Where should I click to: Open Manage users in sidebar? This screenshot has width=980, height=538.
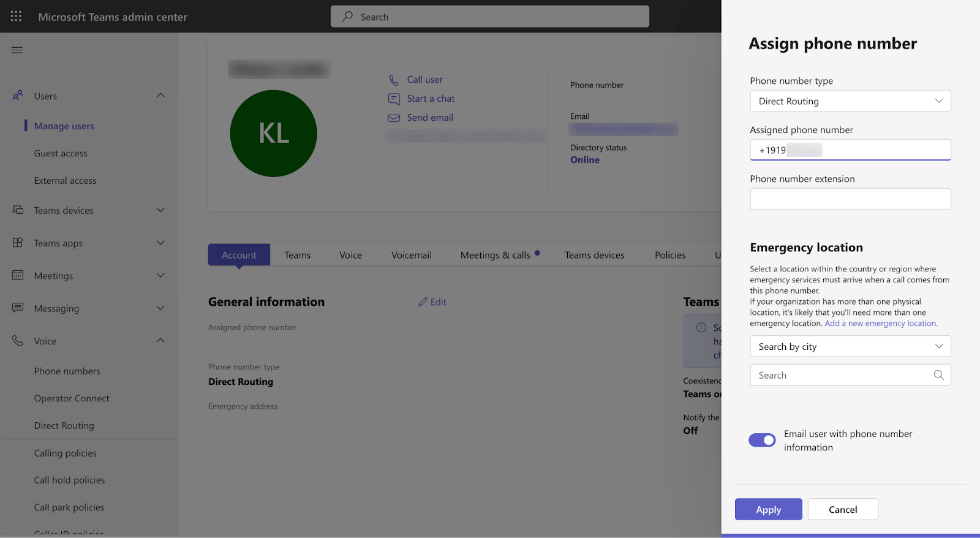[64, 126]
